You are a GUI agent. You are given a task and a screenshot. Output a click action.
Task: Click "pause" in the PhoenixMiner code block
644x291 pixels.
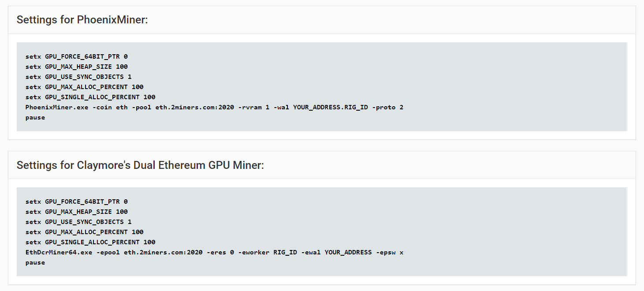click(35, 117)
